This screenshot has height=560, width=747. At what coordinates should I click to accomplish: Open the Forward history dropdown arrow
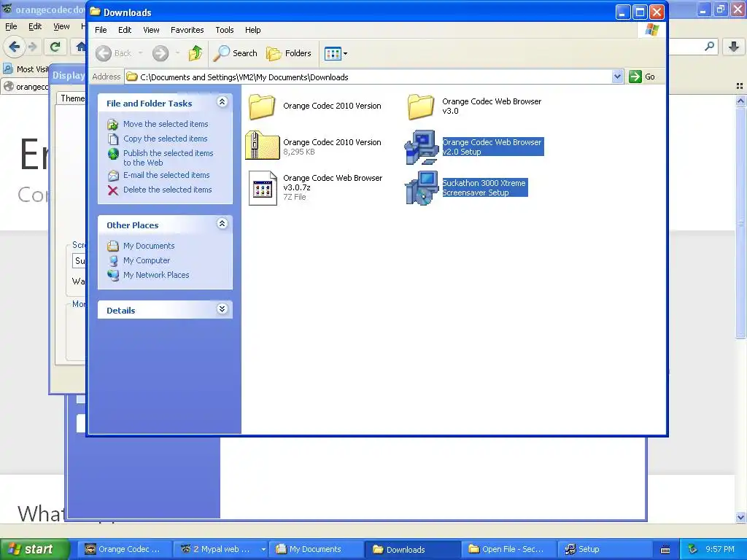coord(177,53)
